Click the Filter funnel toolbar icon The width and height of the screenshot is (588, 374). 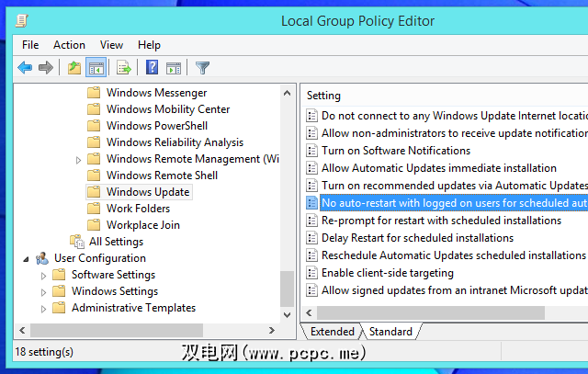202,68
